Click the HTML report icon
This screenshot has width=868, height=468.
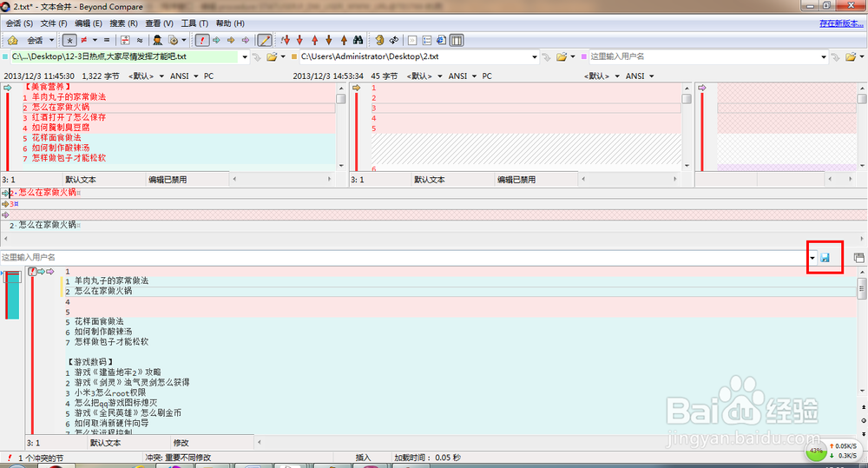tap(441, 40)
